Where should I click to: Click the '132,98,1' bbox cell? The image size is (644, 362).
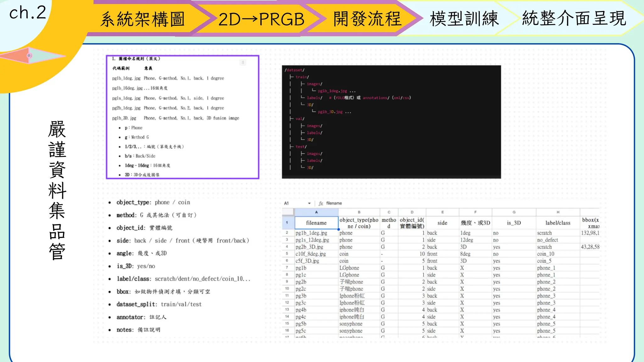(590, 233)
